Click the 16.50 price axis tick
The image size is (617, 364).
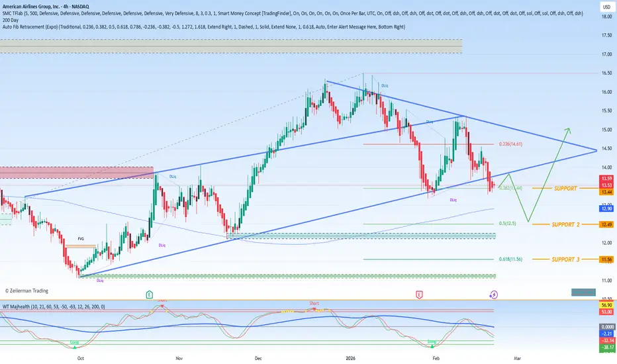point(606,73)
